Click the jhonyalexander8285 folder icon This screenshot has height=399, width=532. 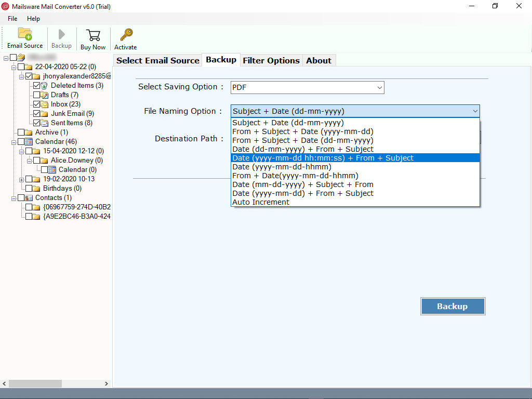pos(37,76)
